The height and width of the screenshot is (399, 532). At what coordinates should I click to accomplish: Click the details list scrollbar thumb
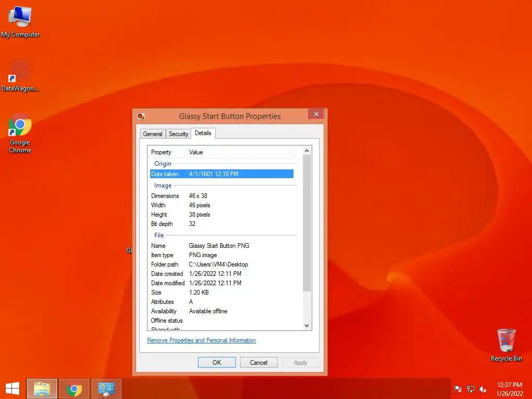tap(307, 223)
